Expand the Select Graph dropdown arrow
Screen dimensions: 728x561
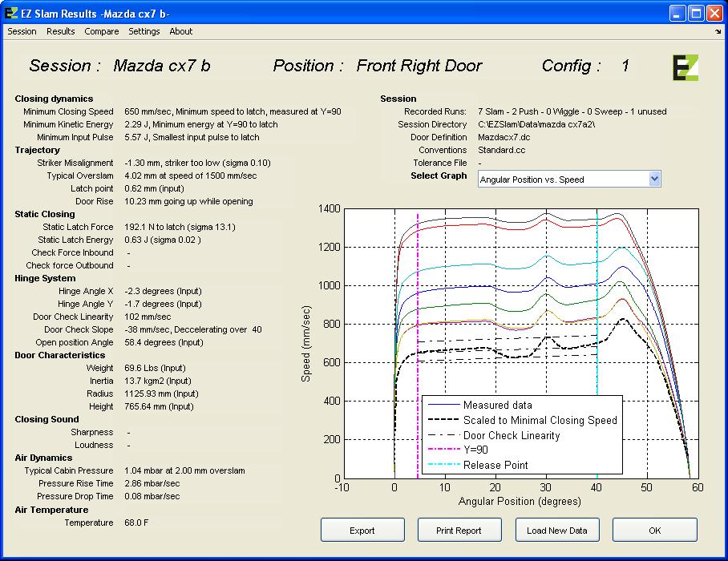(x=654, y=180)
